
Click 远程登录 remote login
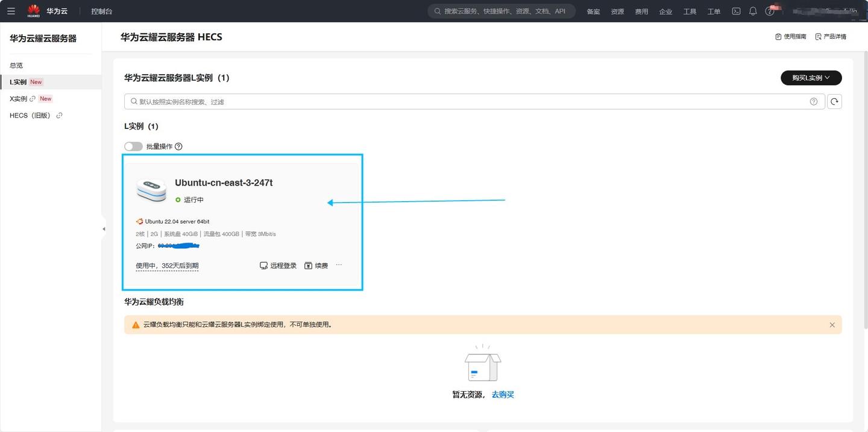(278, 266)
